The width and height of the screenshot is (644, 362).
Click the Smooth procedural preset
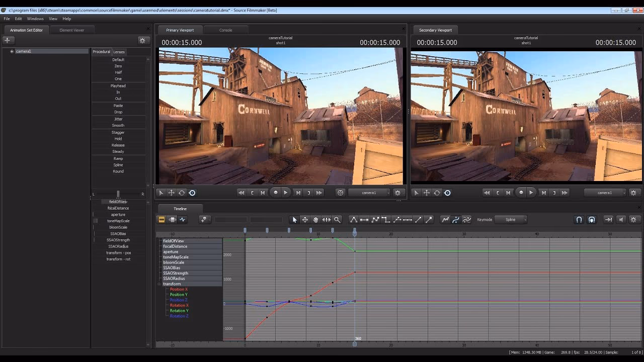coord(118,126)
